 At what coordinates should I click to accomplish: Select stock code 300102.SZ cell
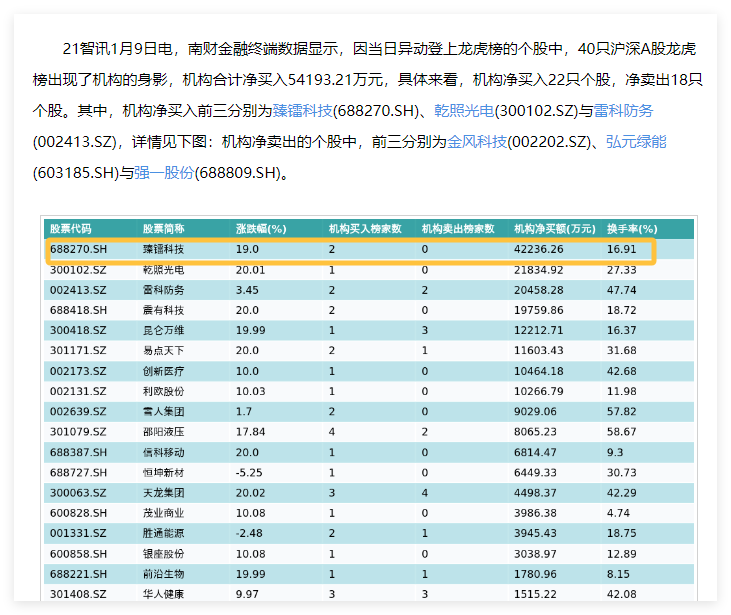click(78, 269)
